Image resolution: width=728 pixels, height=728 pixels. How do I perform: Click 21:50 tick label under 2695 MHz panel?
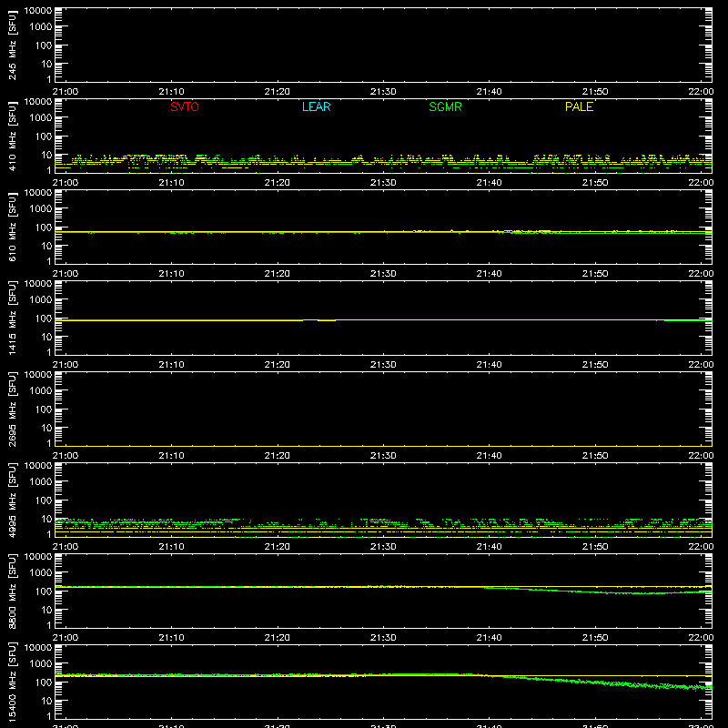click(x=595, y=456)
